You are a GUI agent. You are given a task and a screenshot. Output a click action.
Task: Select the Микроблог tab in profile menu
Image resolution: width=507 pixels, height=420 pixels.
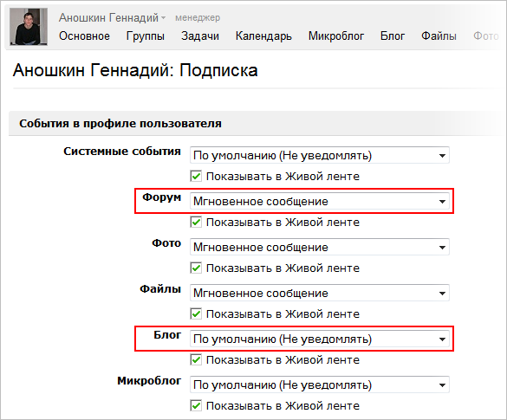point(336,36)
